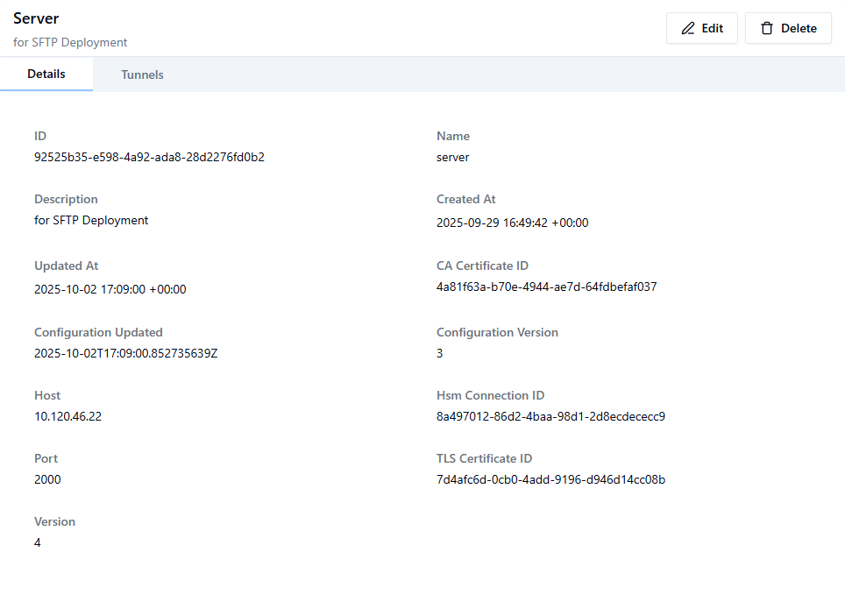
Task: Select the Host address 10.120.46.22
Action: 68,416
